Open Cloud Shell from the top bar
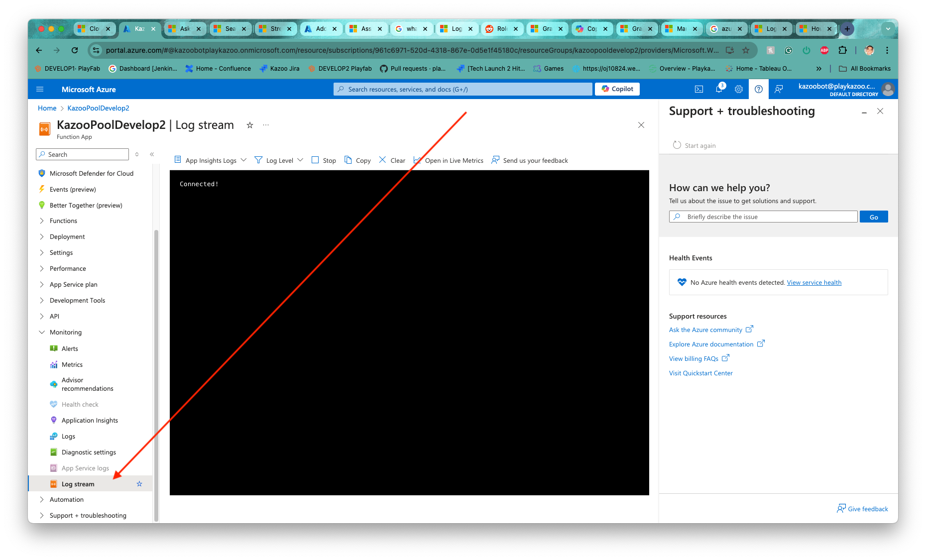 pyautogui.click(x=698, y=89)
